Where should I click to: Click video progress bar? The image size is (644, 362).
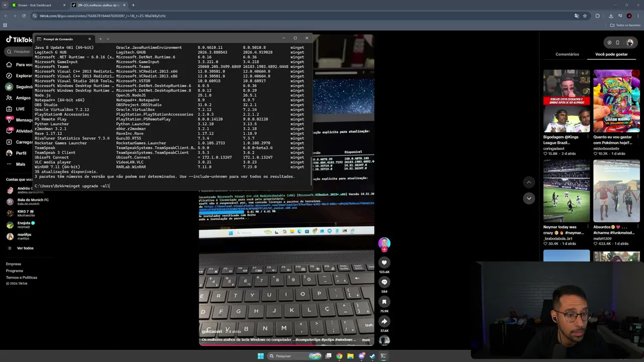(x=286, y=345)
